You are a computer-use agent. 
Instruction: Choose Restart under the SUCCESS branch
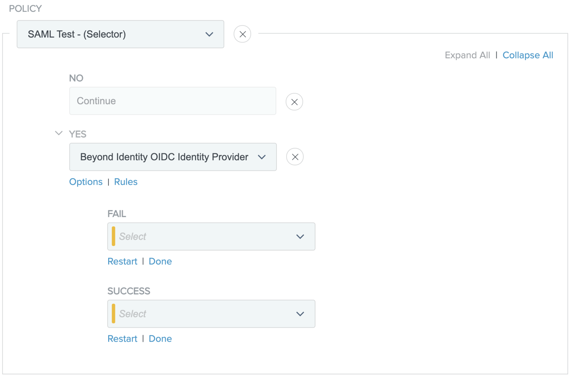[122, 339]
